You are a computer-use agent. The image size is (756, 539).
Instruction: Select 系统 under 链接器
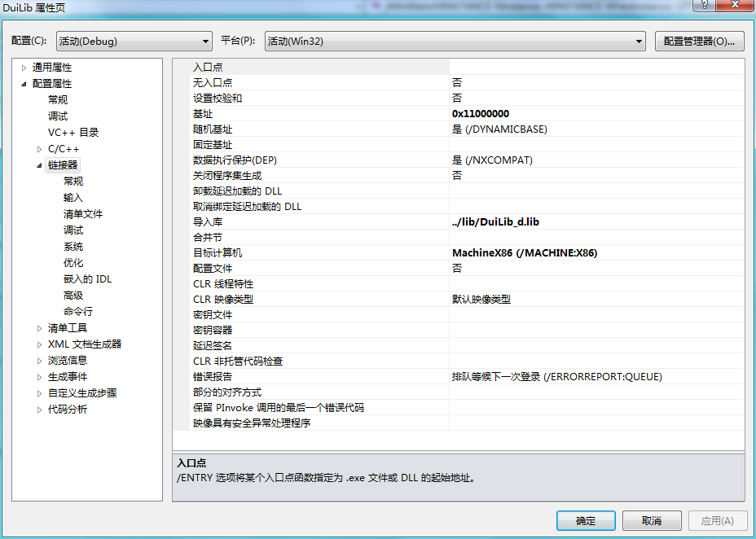73,247
